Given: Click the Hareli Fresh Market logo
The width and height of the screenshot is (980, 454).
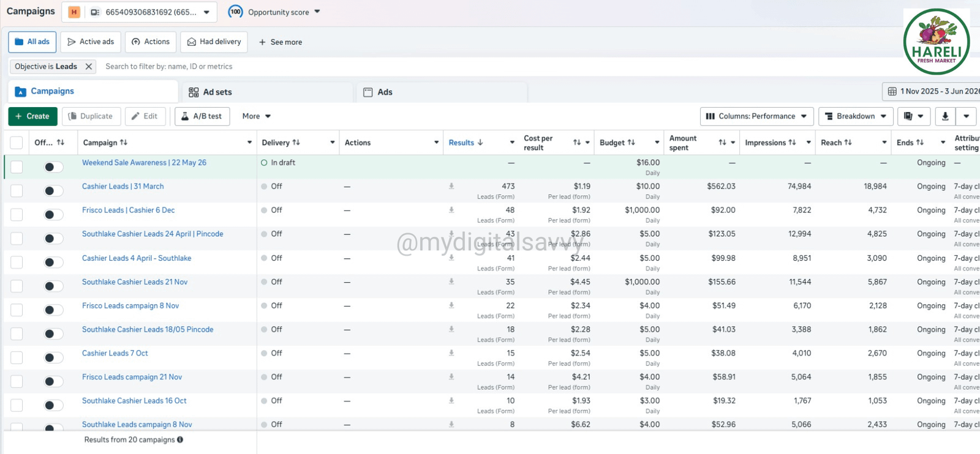Looking at the screenshot, I should point(937,42).
